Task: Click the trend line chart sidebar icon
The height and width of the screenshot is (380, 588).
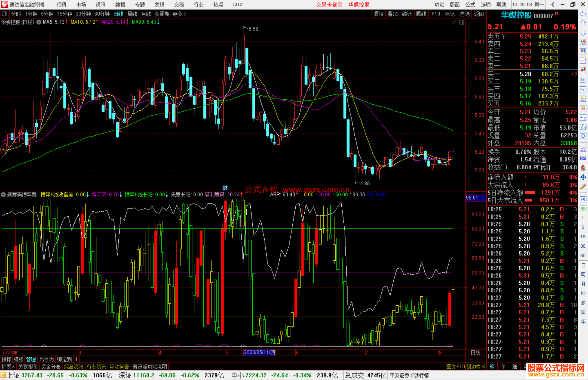Action: pos(583,61)
